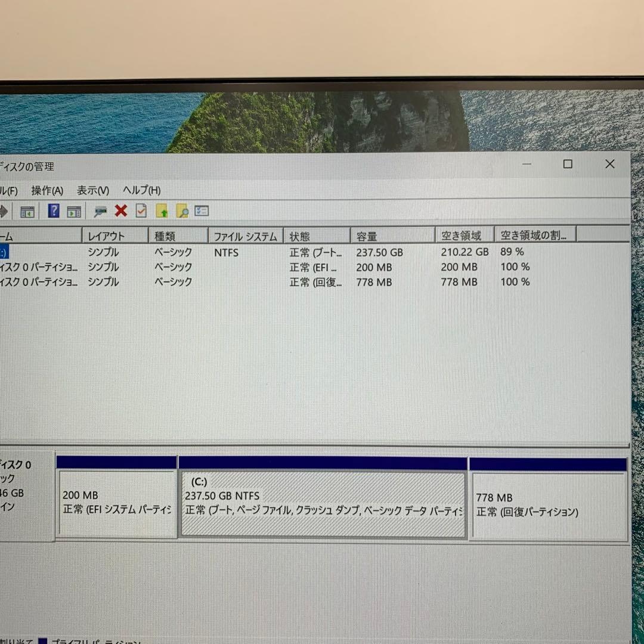Screen dimensions: 644x644
Task: Click the disk-with-magnifier toolbar icon
Action: (100, 210)
